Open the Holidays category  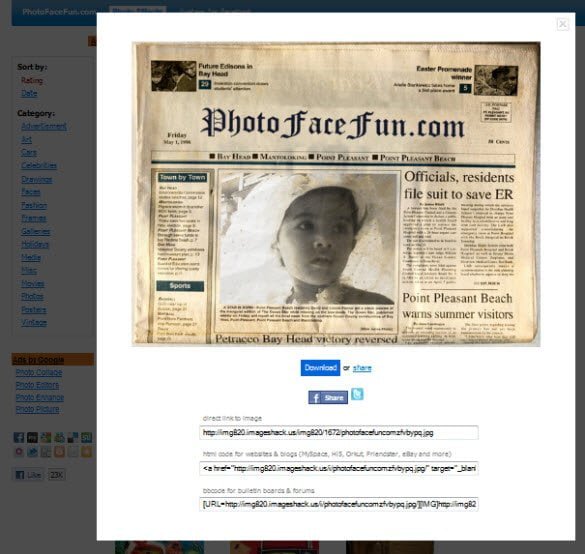pyautogui.click(x=35, y=244)
